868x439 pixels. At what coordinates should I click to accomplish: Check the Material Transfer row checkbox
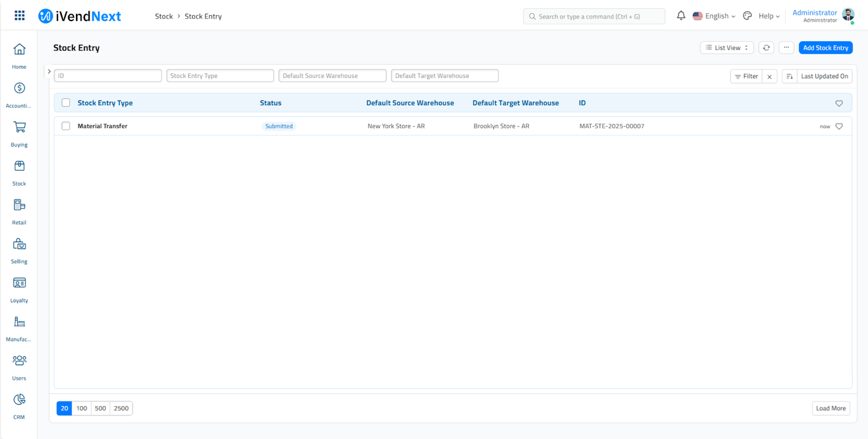(66, 126)
